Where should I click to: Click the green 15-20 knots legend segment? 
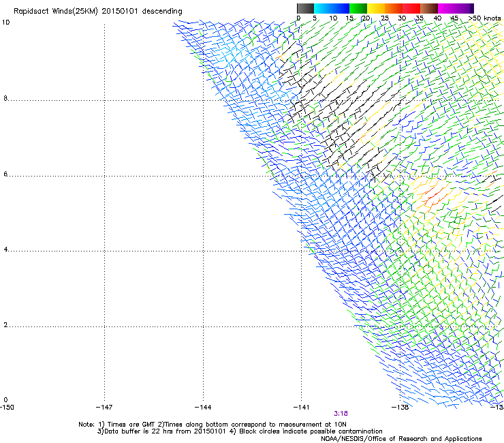(x=358, y=8)
